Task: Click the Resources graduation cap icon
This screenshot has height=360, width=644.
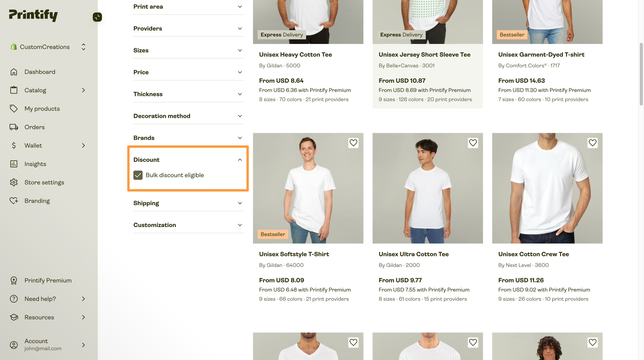Action: [x=14, y=317]
